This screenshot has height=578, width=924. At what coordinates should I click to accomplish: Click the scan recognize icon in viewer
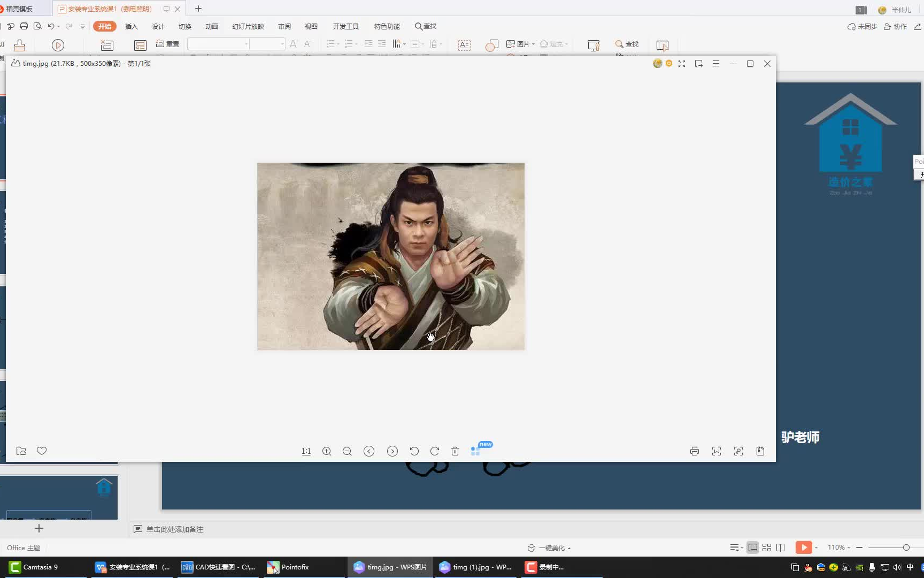(x=738, y=451)
